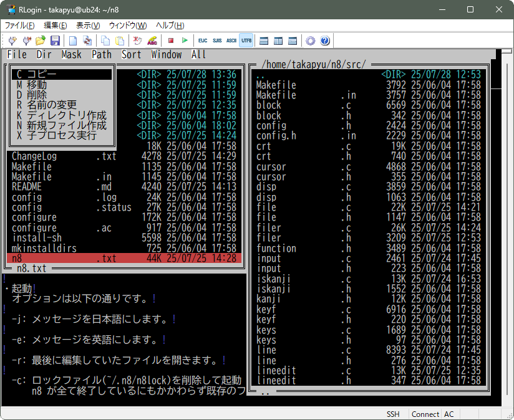Click the /home/takapyu/n8/src/ path header
Image resolution: width=514 pixels, height=420 pixels.
pyautogui.click(x=313, y=64)
